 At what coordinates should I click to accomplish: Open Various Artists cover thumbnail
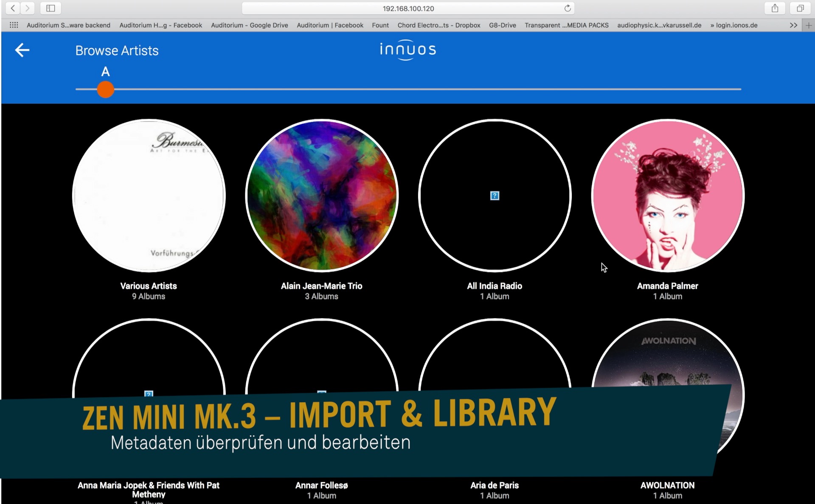pos(149,196)
